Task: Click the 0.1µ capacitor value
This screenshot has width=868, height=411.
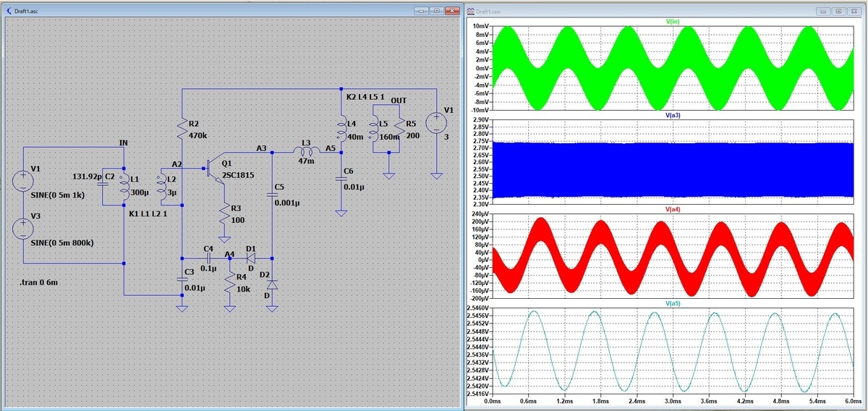Action: coord(210,268)
